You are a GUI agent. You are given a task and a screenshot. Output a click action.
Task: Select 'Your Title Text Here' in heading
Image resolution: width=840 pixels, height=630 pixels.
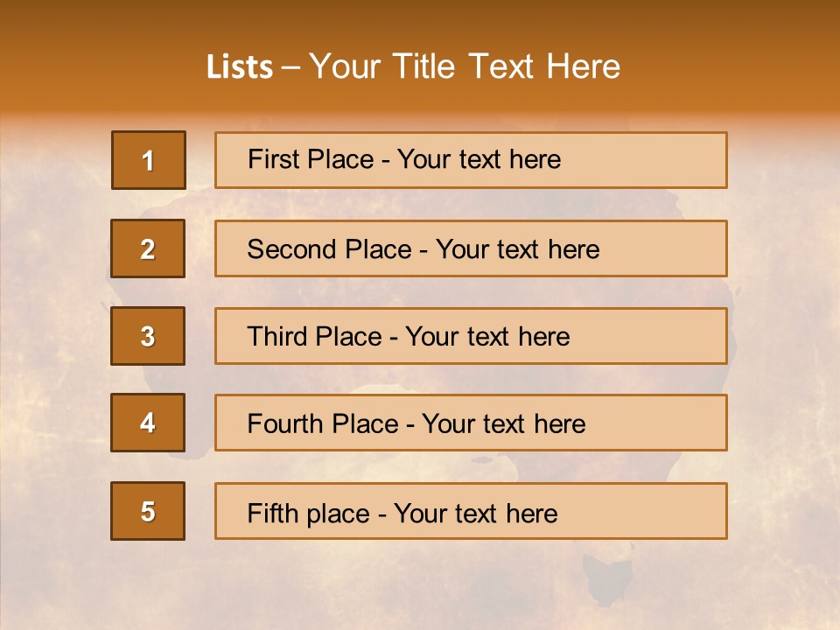(x=465, y=67)
